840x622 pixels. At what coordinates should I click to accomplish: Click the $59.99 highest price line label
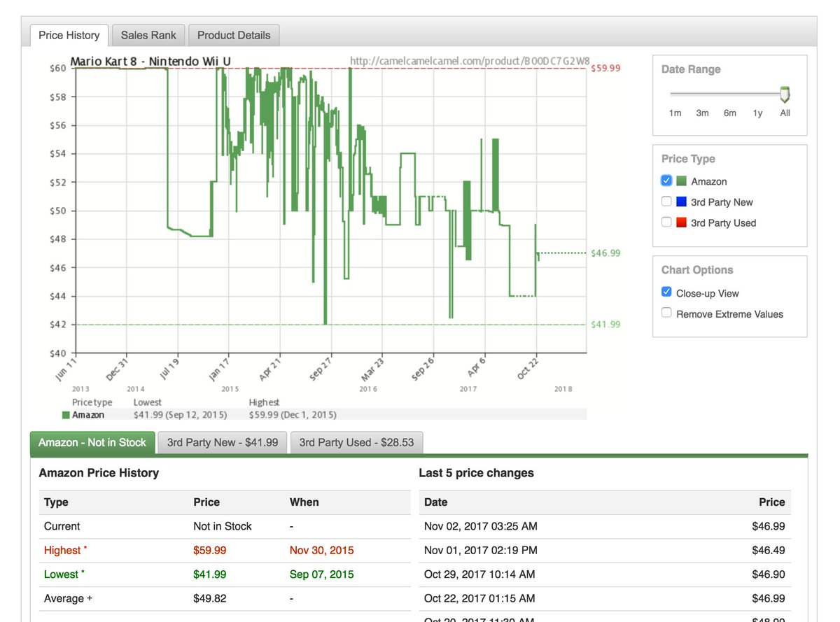pos(605,69)
